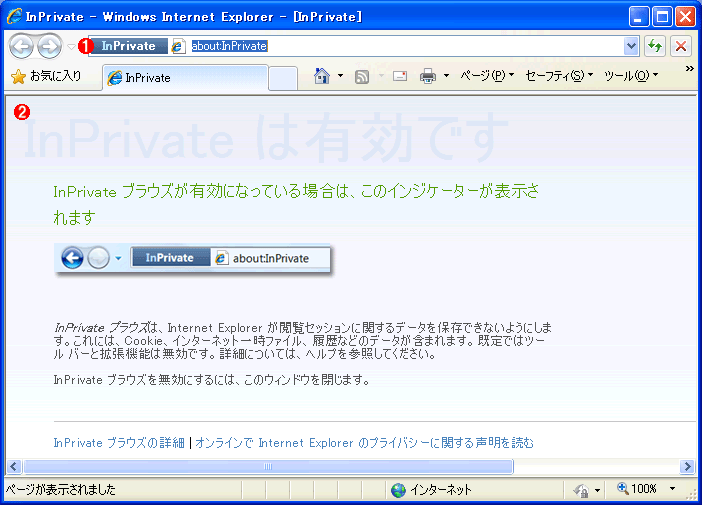Click the horizontal scrollbar right arrow

tap(687, 466)
